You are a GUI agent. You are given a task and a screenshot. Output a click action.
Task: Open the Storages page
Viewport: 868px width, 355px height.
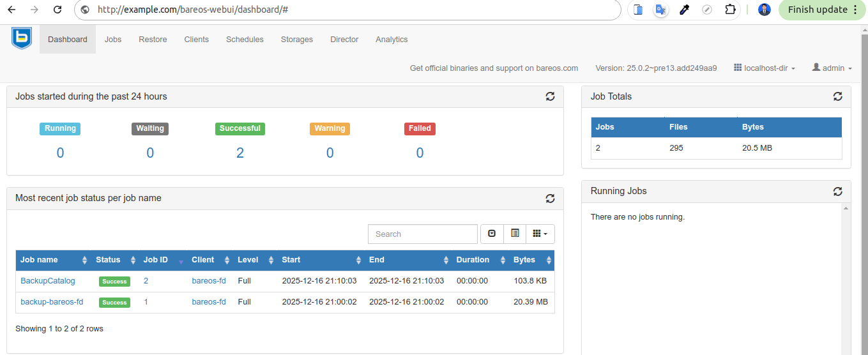(297, 39)
